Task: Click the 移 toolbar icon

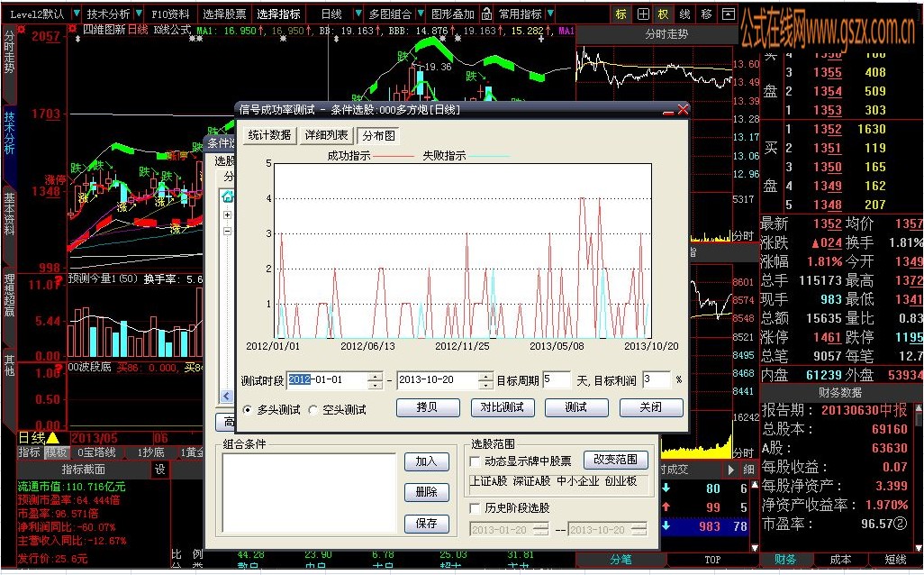Action: pos(707,14)
